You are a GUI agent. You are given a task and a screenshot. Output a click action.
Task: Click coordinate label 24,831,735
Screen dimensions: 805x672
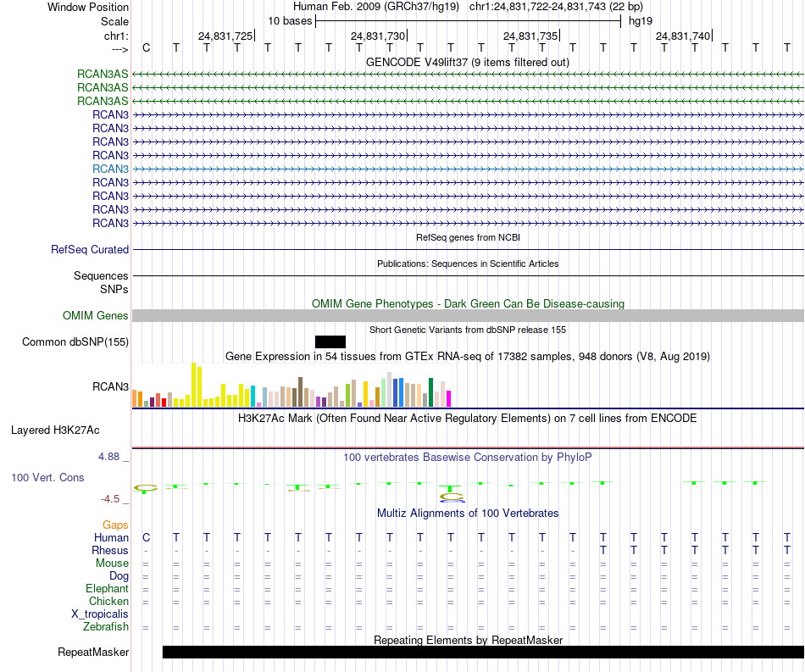(x=530, y=36)
